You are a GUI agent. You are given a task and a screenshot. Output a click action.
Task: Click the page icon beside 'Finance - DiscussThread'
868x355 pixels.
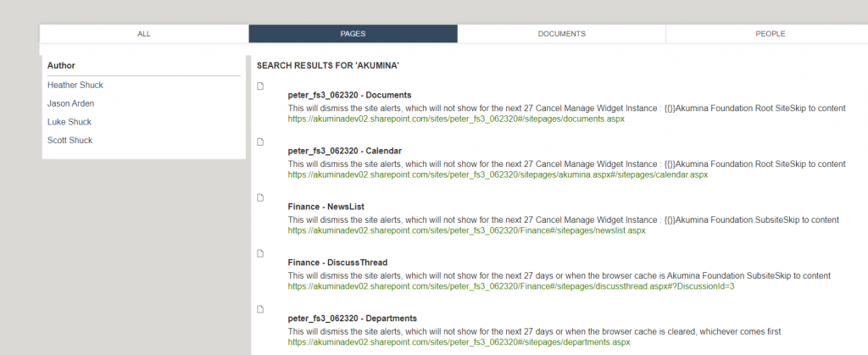tap(261, 253)
